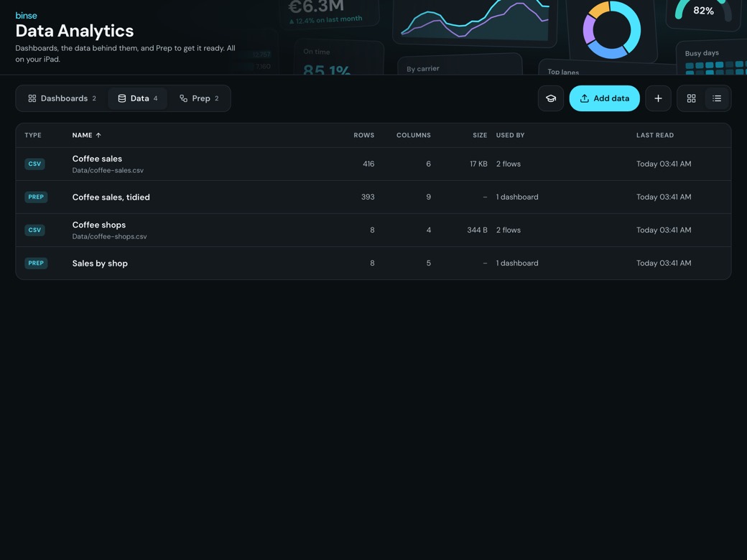Toggle sort arrow on Name column
Image resolution: width=747 pixels, height=560 pixels.
(98, 135)
